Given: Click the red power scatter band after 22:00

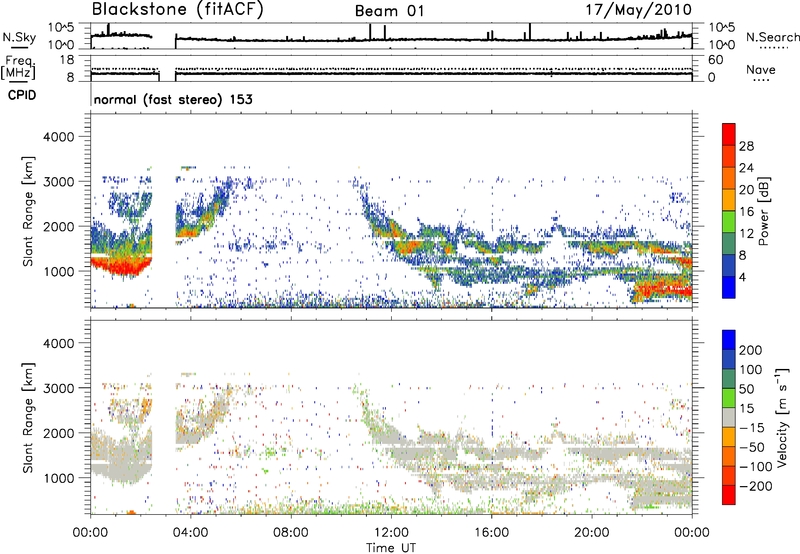Looking at the screenshot, I should [x=662, y=291].
